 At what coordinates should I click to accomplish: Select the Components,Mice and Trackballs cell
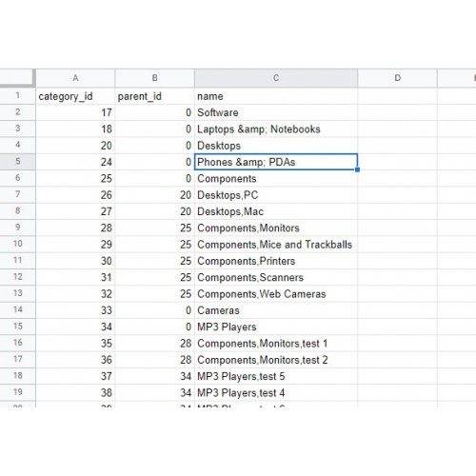pyautogui.click(x=276, y=245)
